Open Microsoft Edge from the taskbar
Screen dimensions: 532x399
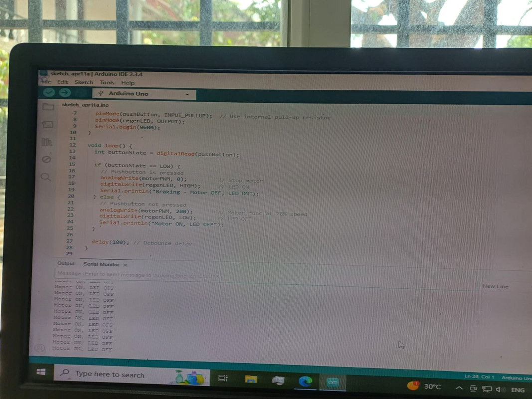[x=305, y=382]
